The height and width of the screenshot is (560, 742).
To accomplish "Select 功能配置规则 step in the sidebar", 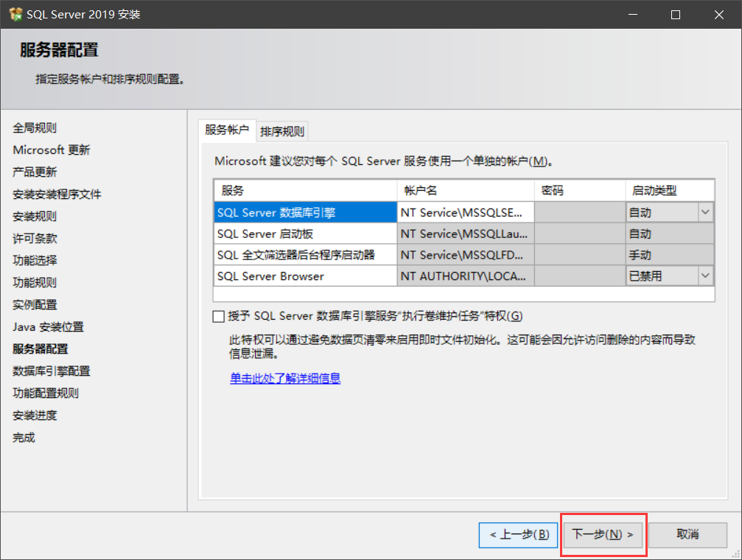I will point(46,393).
